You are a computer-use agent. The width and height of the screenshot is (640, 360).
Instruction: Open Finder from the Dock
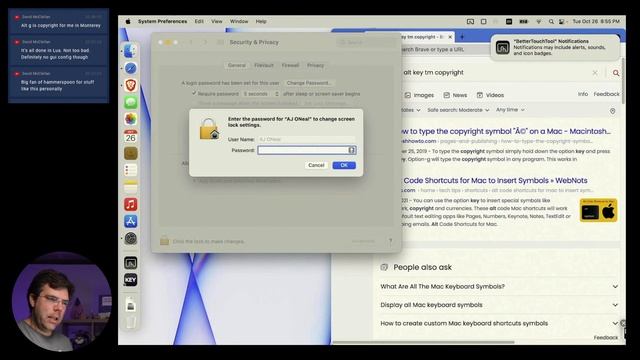point(131,51)
